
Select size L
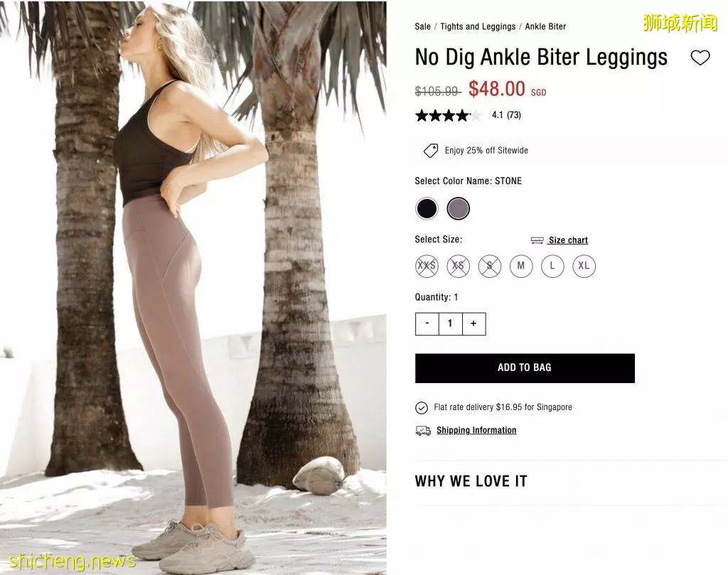point(552,266)
